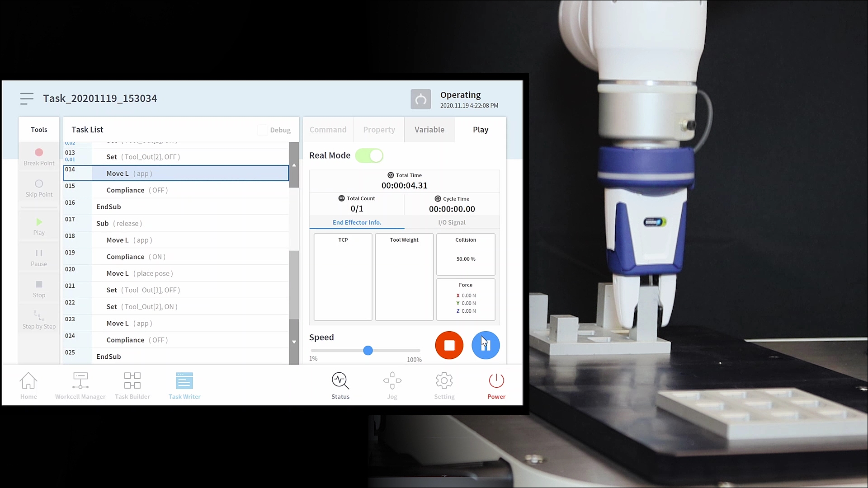Open Workcell Manager
Image resolution: width=868 pixels, height=488 pixels.
tap(80, 385)
